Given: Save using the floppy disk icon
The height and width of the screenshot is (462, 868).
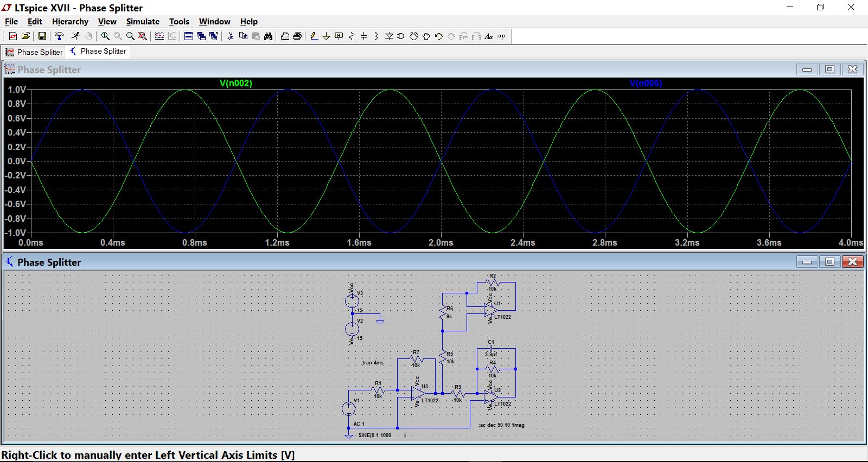Looking at the screenshot, I should [42, 36].
